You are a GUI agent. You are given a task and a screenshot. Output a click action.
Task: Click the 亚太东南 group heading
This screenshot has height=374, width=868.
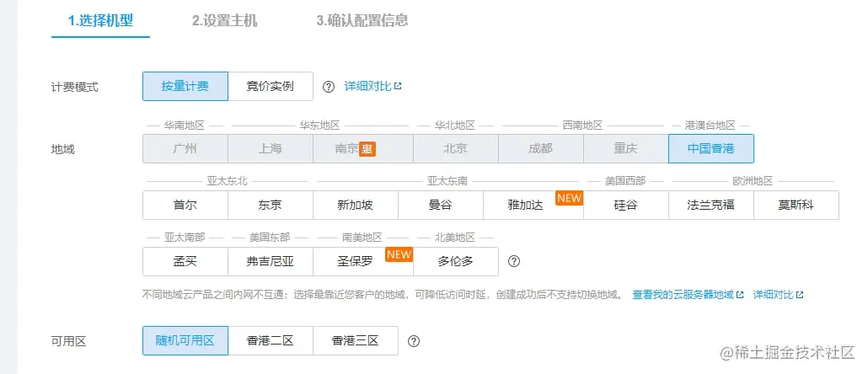[x=447, y=181]
